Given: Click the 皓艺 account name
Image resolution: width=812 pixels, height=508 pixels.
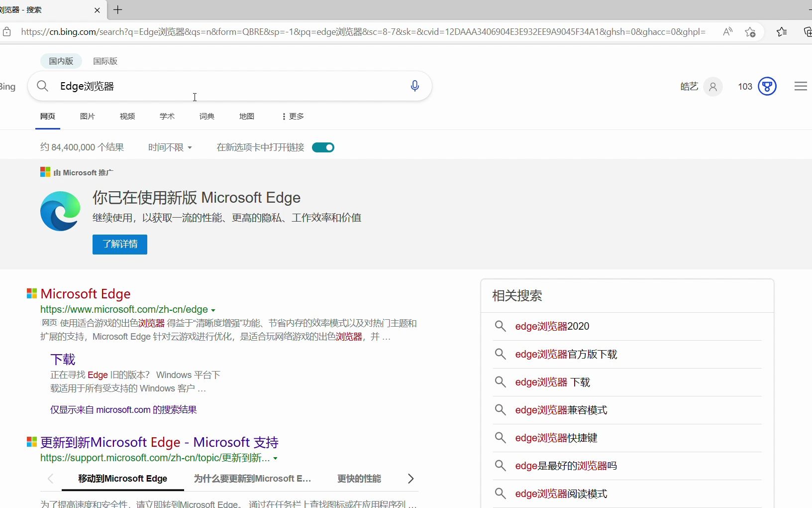Looking at the screenshot, I should 689,87.
